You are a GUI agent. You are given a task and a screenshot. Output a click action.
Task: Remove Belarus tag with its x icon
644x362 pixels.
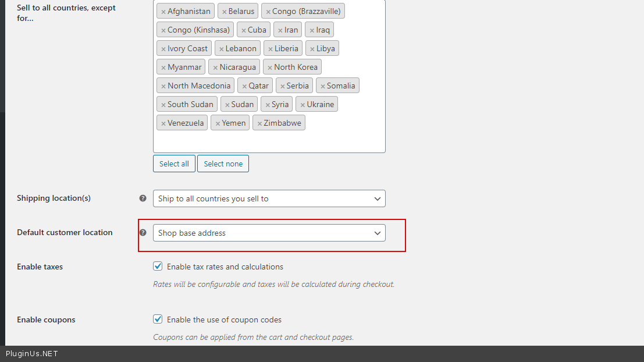225,12
